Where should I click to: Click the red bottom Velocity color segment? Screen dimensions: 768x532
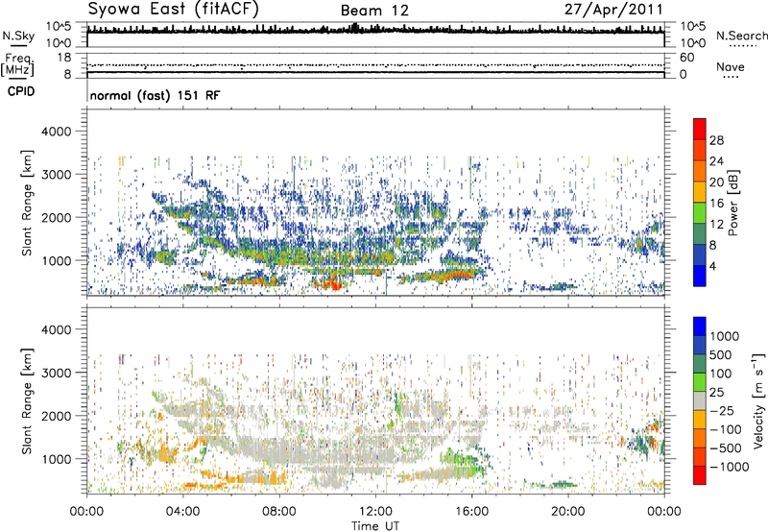[x=700, y=475]
